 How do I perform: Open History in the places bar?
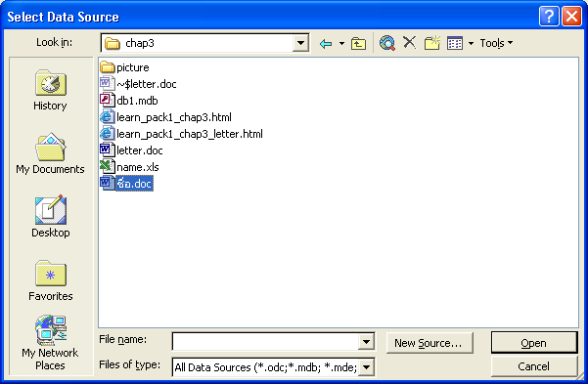click(50, 90)
